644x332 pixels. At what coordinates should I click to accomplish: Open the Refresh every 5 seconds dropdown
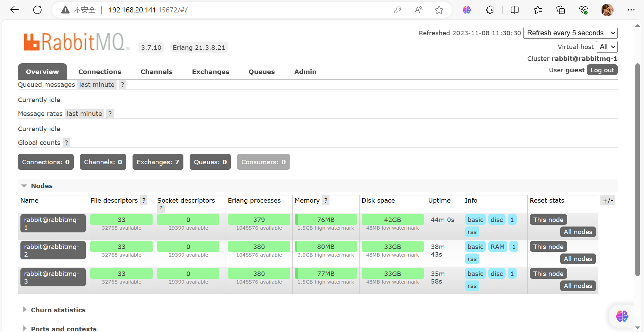(570, 33)
